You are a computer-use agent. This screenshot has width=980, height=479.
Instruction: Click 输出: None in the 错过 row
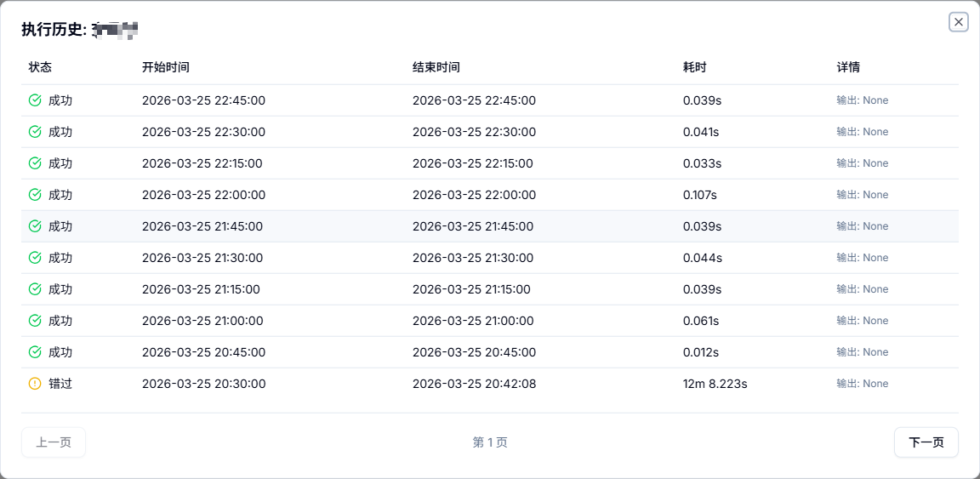point(863,384)
